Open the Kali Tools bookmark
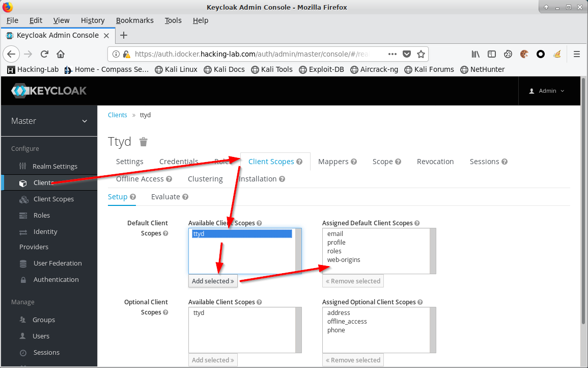The width and height of the screenshot is (588, 368). (272, 69)
